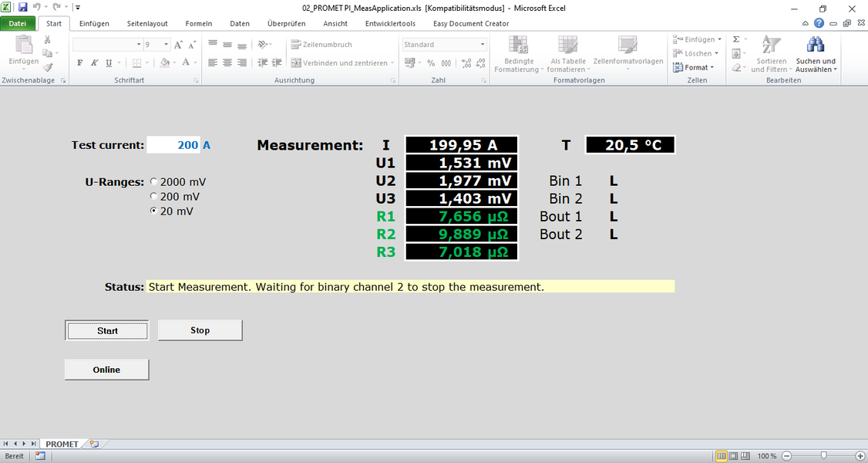This screenshot has height=463, width=868.
Task: Open the Standard number format dropdown
Action: [x=482, y=45]
